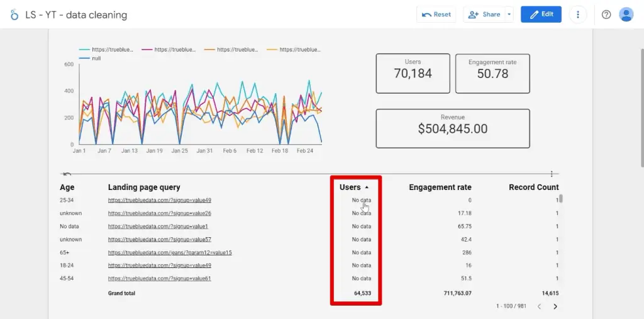Open the signup=value26 landing page link
The height and width of the screenshot is (319, 644).
coord(159,213)
